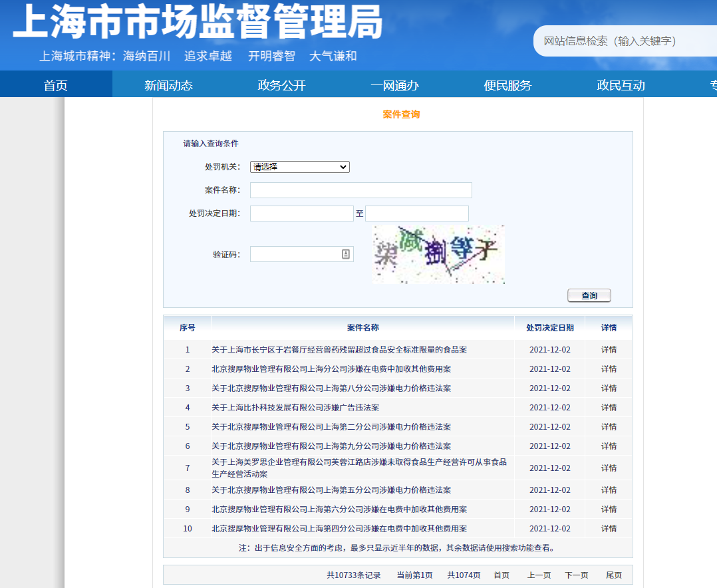Open 详情 for the 第八分公司 case

609,388
